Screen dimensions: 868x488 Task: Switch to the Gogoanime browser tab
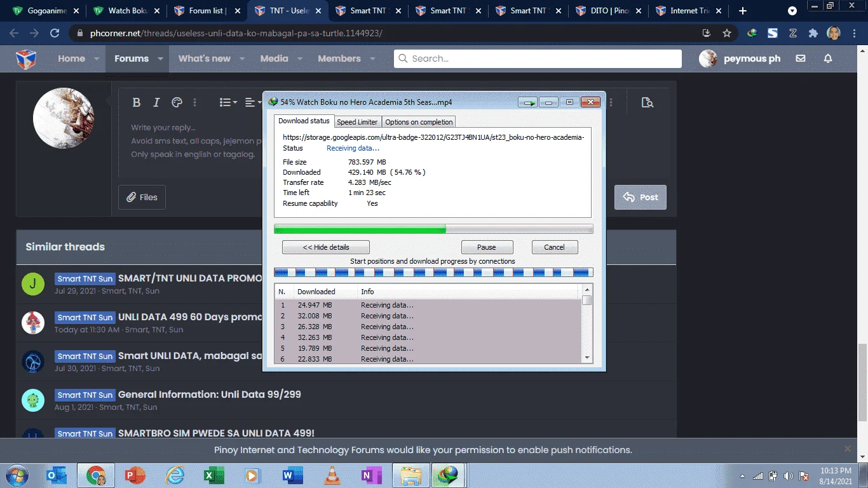tap(46, 11)
